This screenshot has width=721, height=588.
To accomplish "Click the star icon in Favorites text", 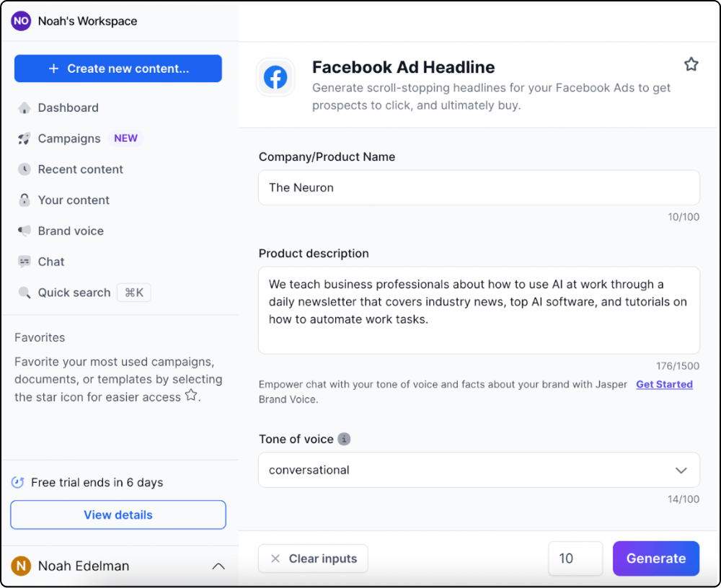I will pos(191,395).
